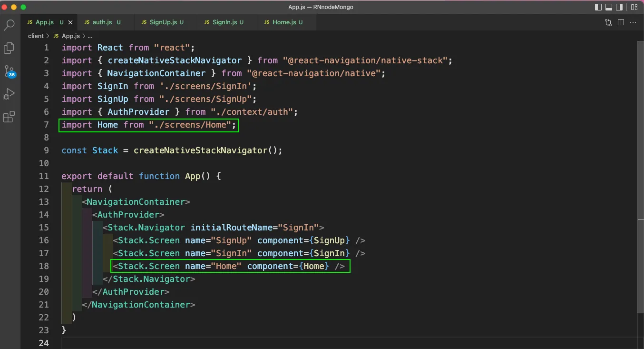The width and height of the screenshot is (644, 349).
Task: Click the Stack constant name on line 9
Action: (x=105, y=150)
